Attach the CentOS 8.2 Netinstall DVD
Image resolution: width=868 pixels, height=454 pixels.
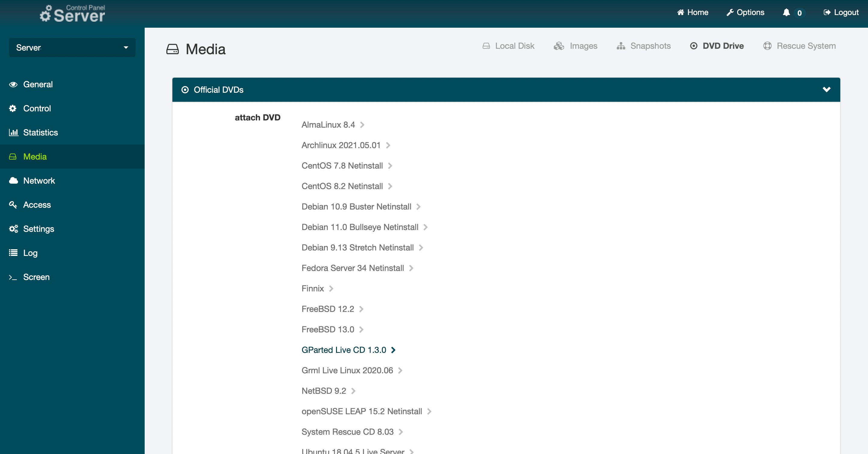[x=347, y=186]
